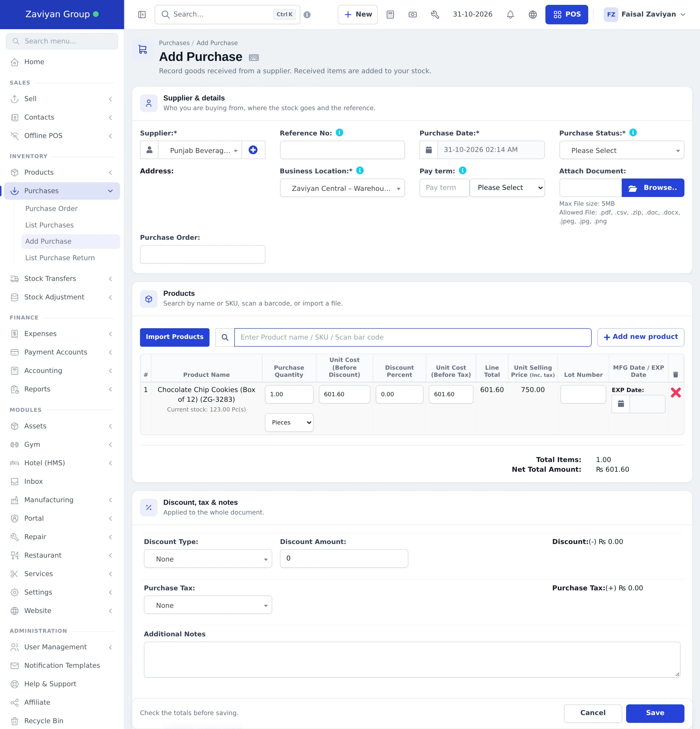Open Discount Type dropdown
Screen dimensions: 700x729
click(x=208, y=559)
